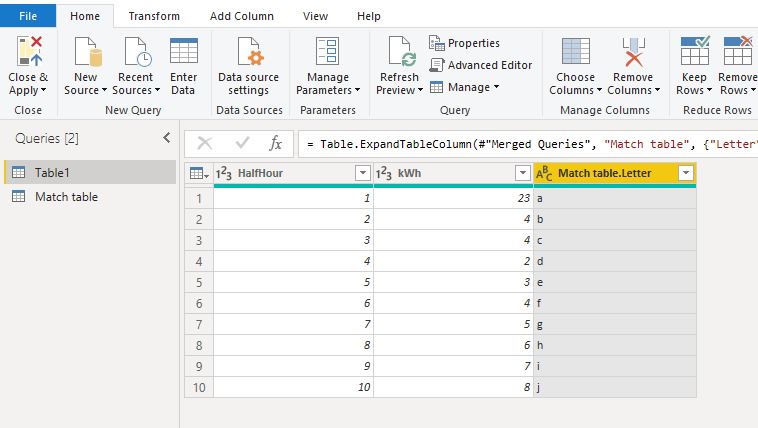Click the Close & Apply icon
The height and width of the screenshot is (428, 758).
click(29, 51)
